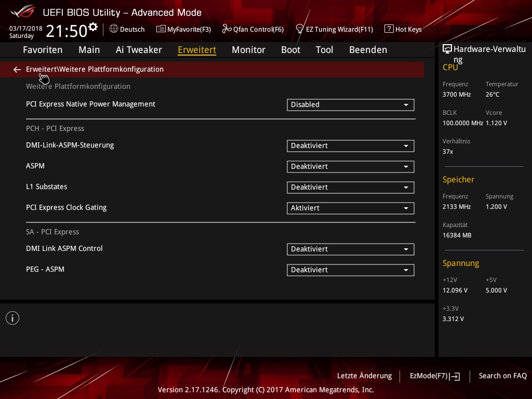Viewport: 532px width, 399px height.
Task: Open DMI Link ASPM Control dropdown
Action: pyautogui.click(x=351, y=249)
